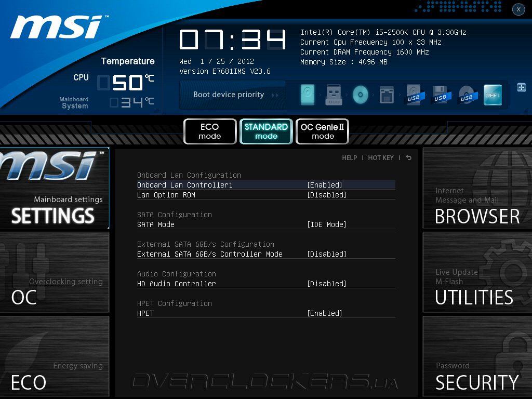The height and width of the screenshot is (399, 532).
Task: Open the HELP link
Action: pos(350,158)
